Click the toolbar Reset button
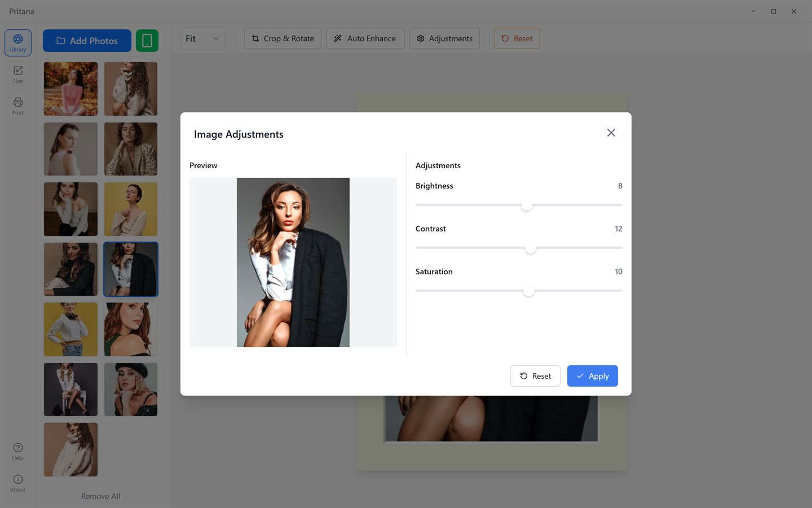Viewport: 812px width, 508px height. point(517,38)
